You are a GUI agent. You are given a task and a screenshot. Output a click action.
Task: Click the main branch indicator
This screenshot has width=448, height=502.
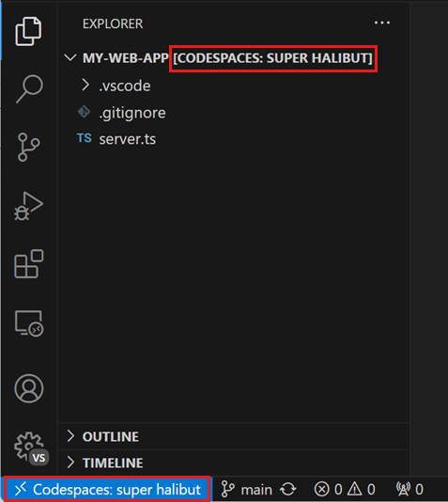click(247, 490)
